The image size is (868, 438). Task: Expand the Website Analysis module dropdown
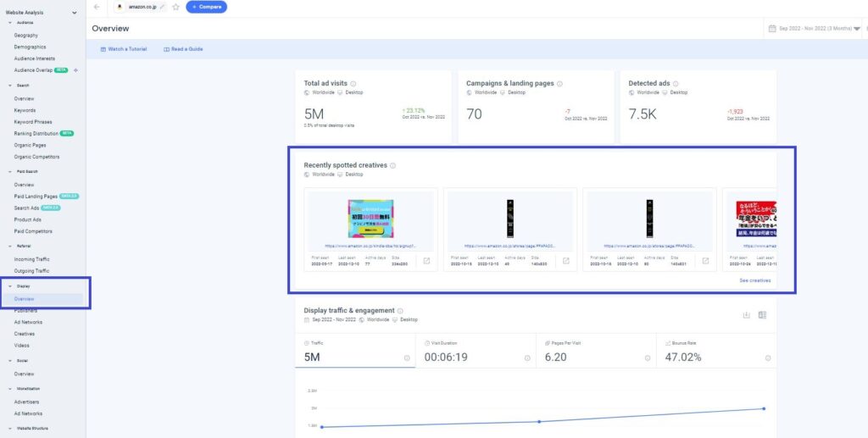coord(75,12)
